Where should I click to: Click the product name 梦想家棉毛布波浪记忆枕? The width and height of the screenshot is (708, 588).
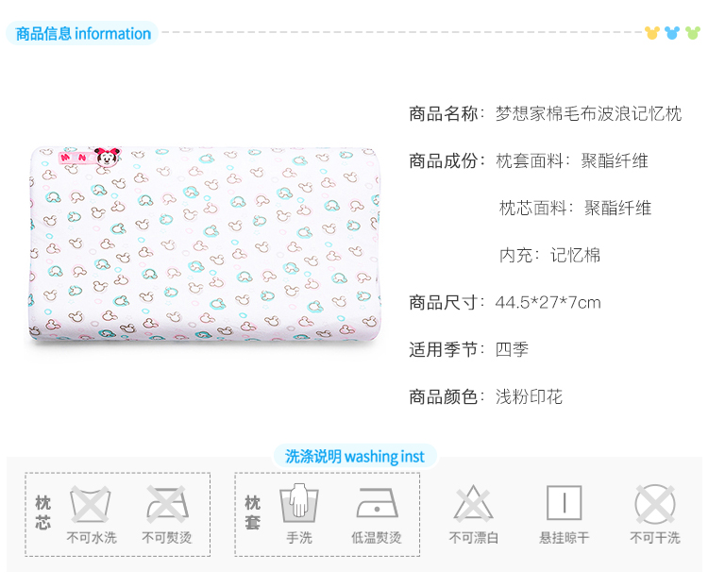(588, 113)
